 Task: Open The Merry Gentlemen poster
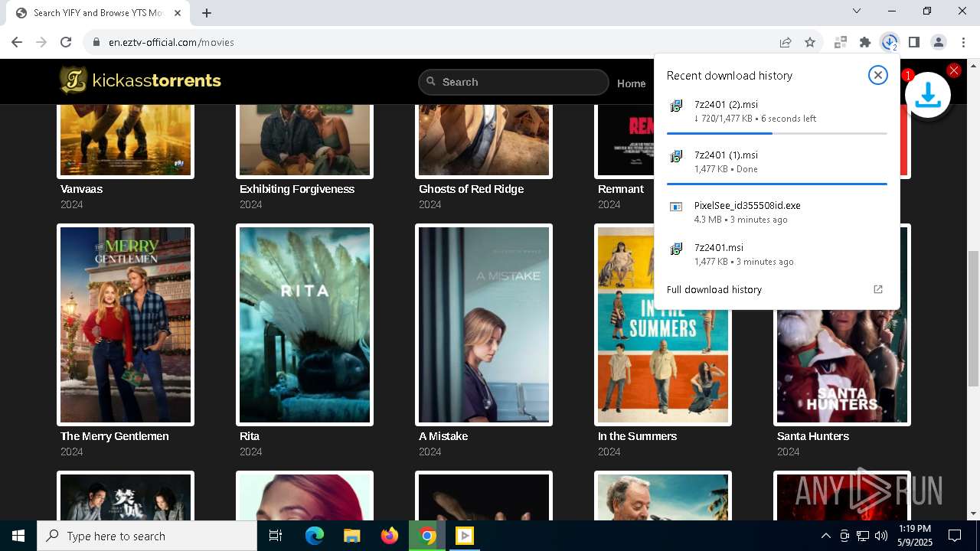[x=126, y=324]
